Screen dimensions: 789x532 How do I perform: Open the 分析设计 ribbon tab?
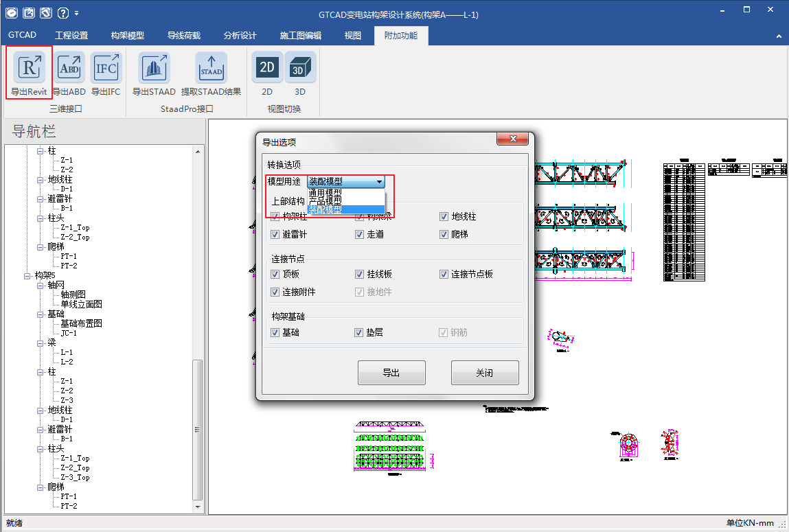[x=240, y=36]
